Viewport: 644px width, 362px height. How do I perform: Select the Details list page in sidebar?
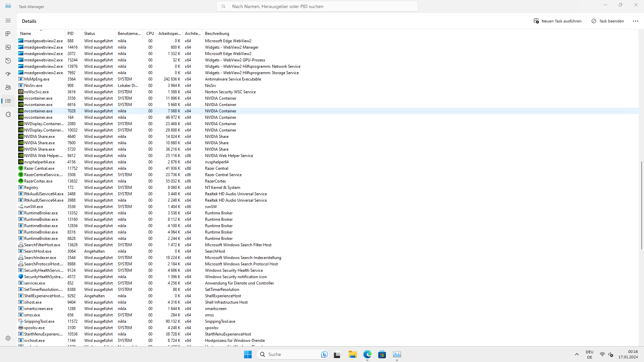point(8,101)
